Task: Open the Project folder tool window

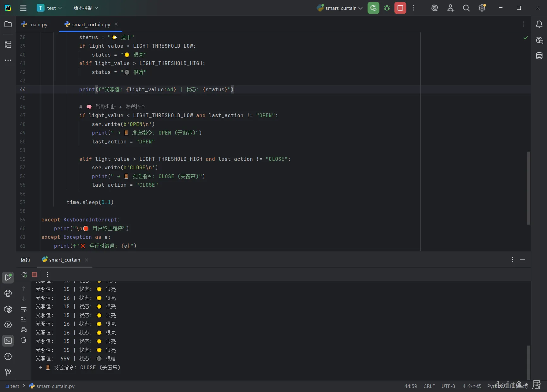Action: [x=8, y=24]
